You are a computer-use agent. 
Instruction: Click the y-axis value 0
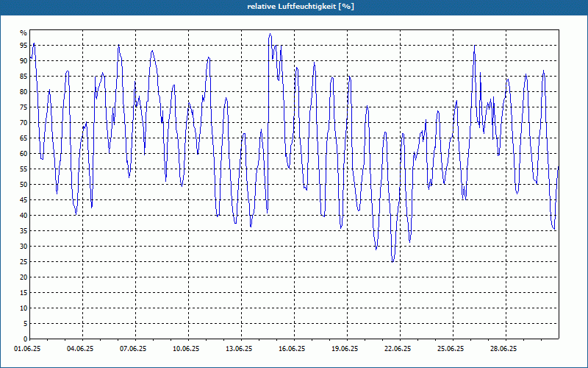[x=26, y=339]
